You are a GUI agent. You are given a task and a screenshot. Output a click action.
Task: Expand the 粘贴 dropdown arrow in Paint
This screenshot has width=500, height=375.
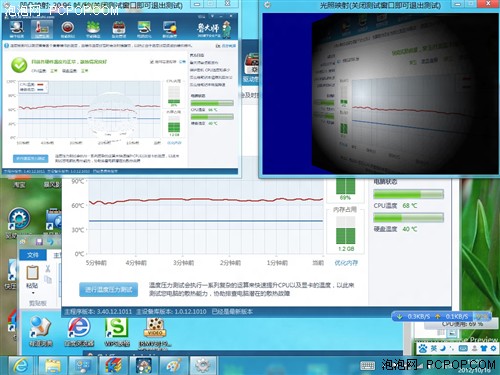pos(33,293)
